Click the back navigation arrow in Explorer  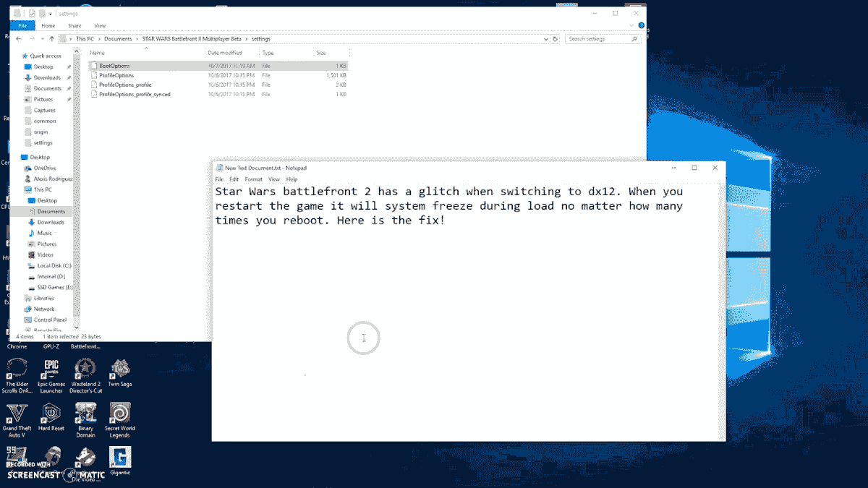coord(18,39)
